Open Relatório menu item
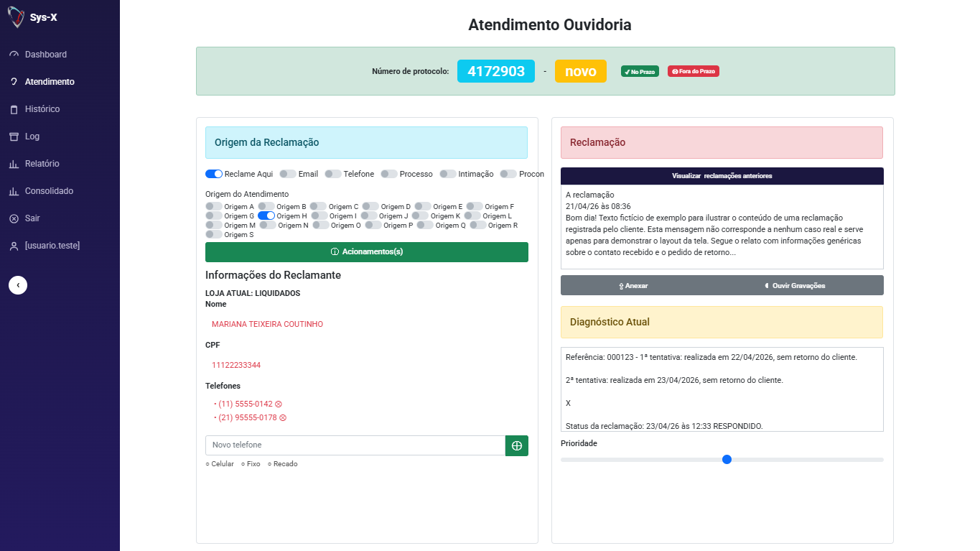This screenshot has width=980, height=551. tap(42, 164)
